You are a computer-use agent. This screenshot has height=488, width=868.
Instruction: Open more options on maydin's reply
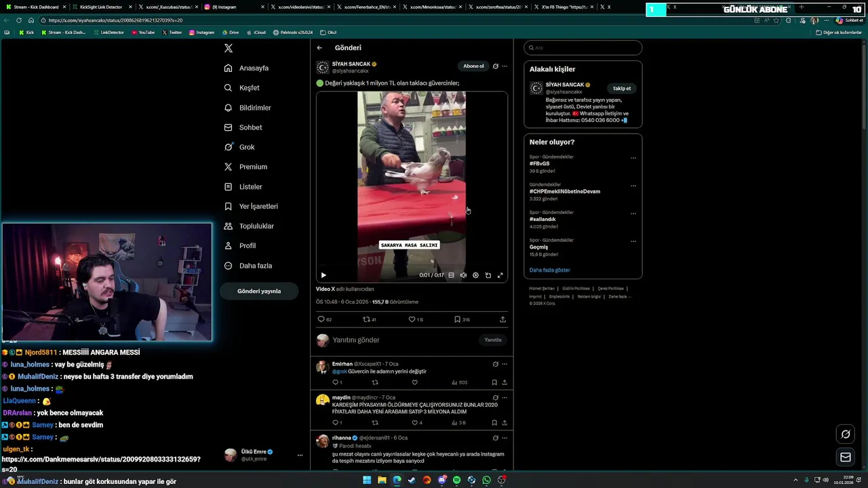point(505,398)
